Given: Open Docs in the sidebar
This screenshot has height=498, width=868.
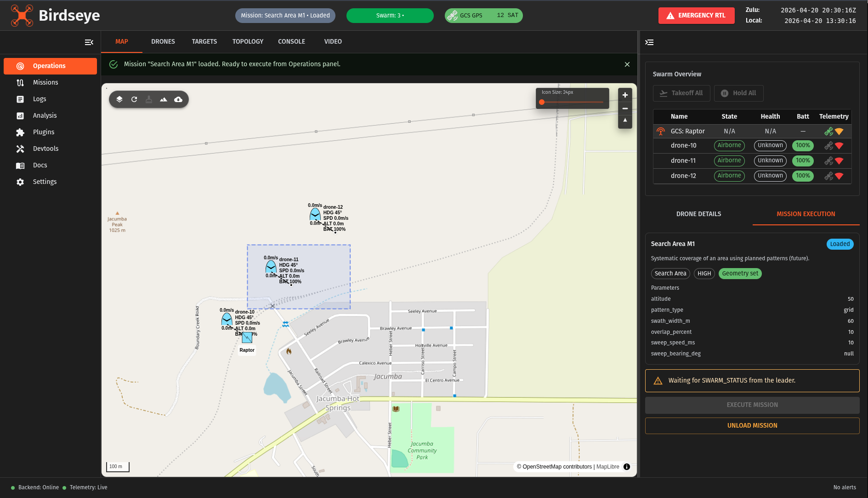Looking at the screenshot, I should [50, 165].
